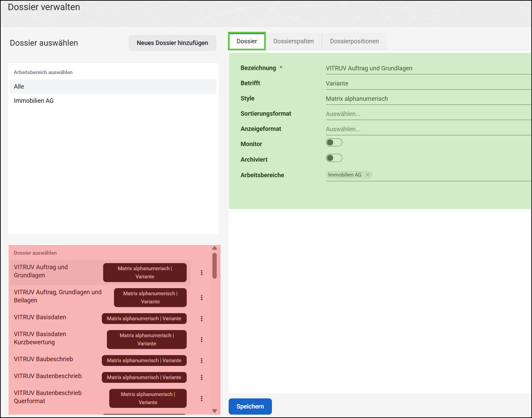Open menu for VITRUV Bautenbeschrieb Querformat
The width and height of the screenshot is (532, 418).
pos(202,398)
